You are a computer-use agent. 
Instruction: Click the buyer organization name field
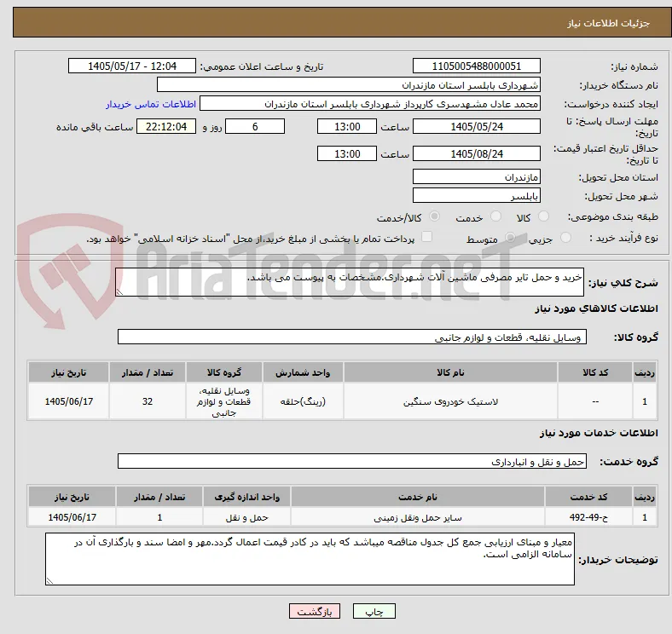(x=349, y=85)
